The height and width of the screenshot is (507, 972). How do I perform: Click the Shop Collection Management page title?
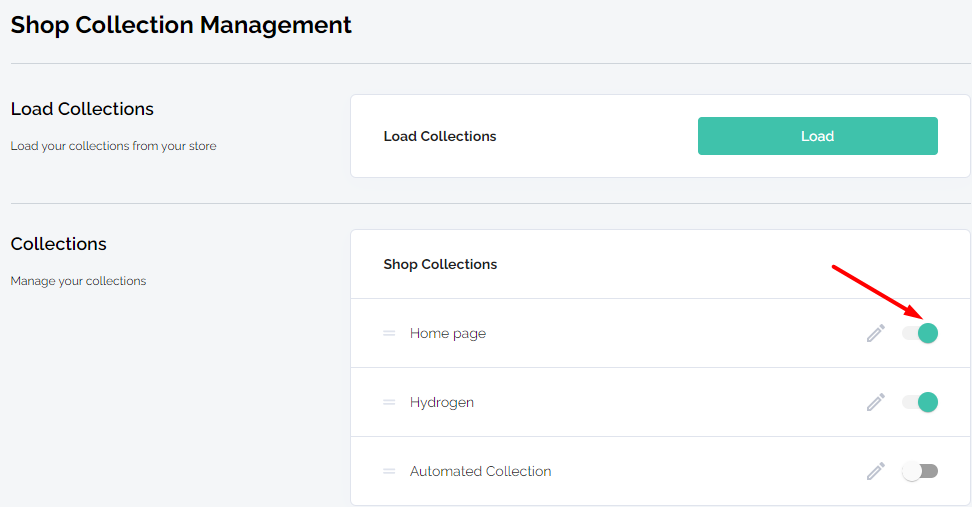(181, 25)
